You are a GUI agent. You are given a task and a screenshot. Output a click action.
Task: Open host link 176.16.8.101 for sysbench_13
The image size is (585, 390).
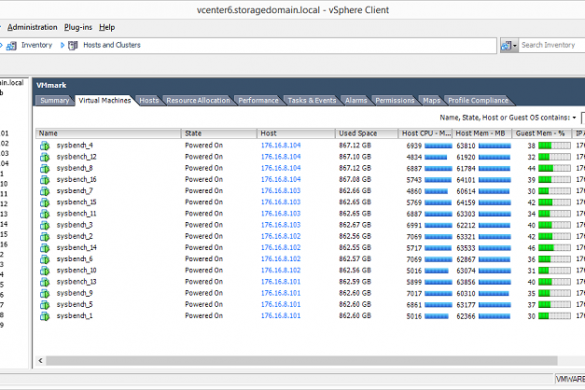281,282
